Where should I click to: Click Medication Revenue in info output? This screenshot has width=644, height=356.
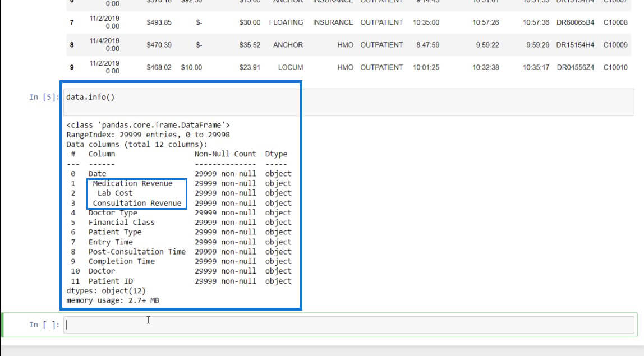pos(132,183)
